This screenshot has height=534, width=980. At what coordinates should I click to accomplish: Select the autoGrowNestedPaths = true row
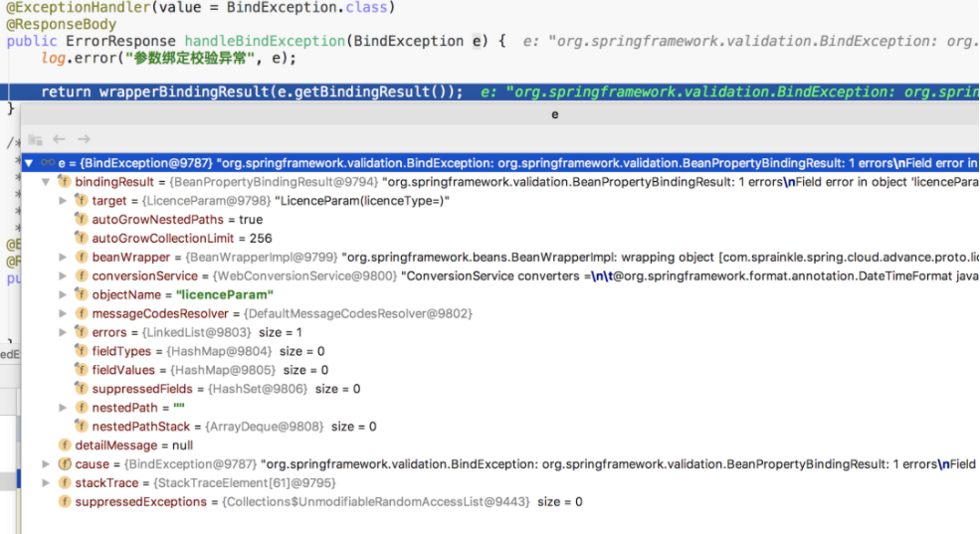[x=500, y=219]
